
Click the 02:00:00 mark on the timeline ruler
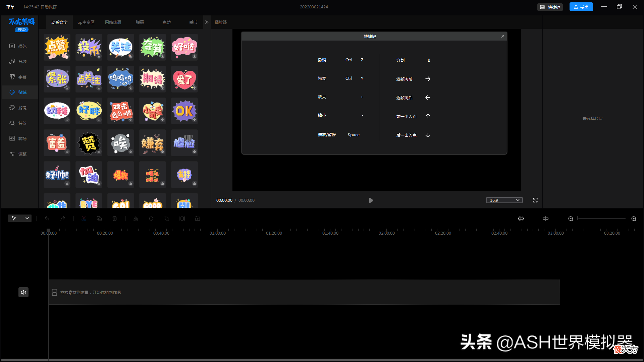click(387, 233)
